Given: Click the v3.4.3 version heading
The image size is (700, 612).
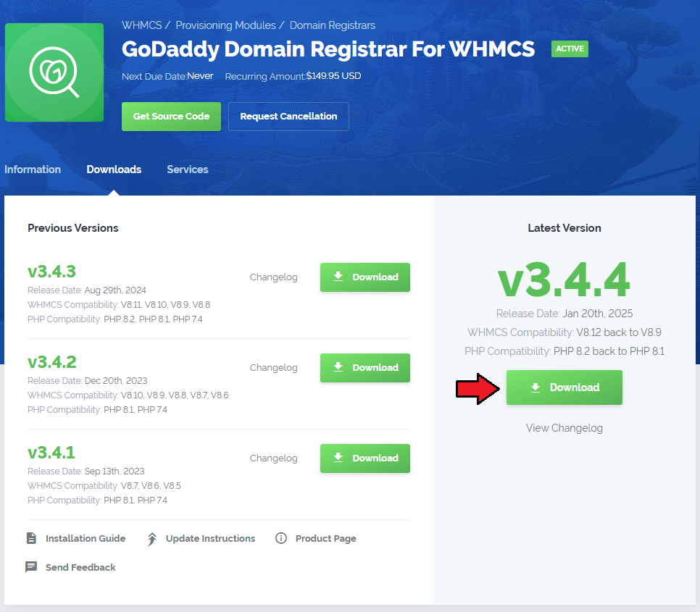Looking at the screenshot, I should click(51, 272).
